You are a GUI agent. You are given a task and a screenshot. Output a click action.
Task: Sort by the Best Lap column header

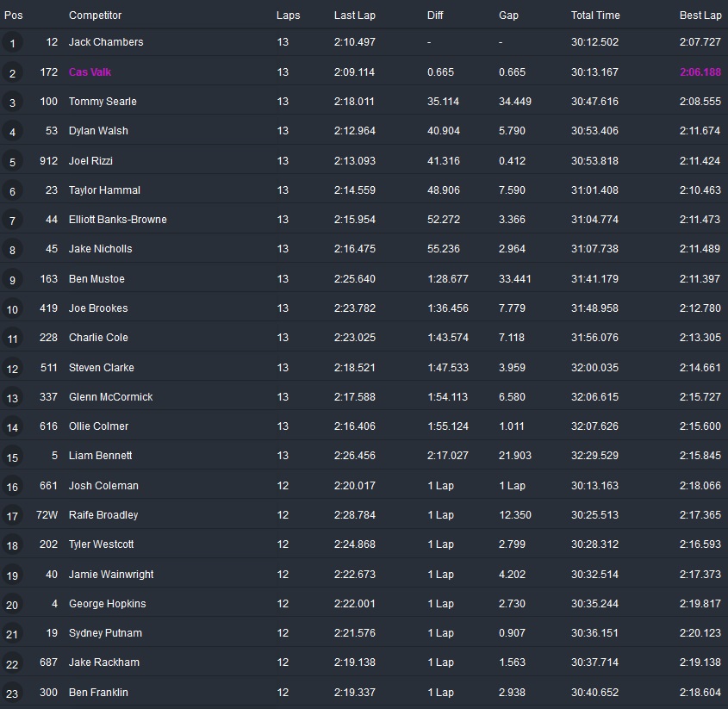click(x=700, y=15)
